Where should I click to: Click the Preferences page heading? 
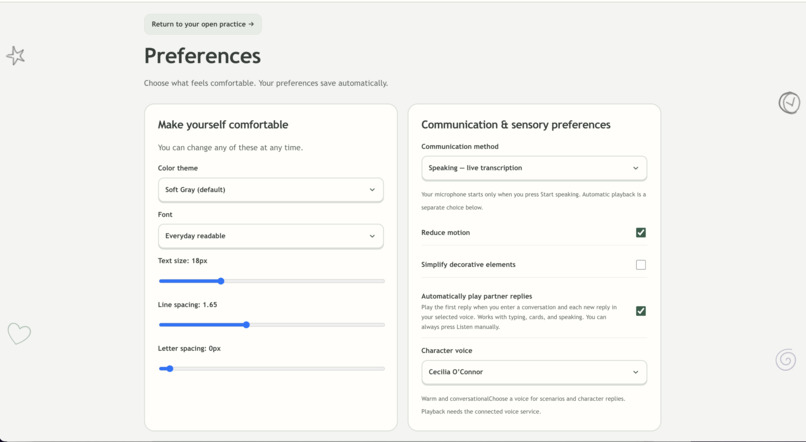pyautogui.click(x=202, y=56)
